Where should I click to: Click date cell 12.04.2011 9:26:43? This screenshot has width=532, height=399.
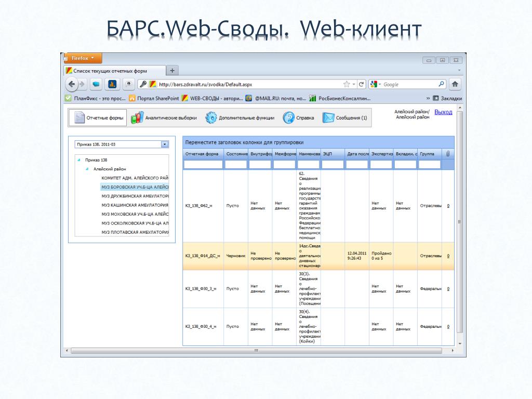357,256
